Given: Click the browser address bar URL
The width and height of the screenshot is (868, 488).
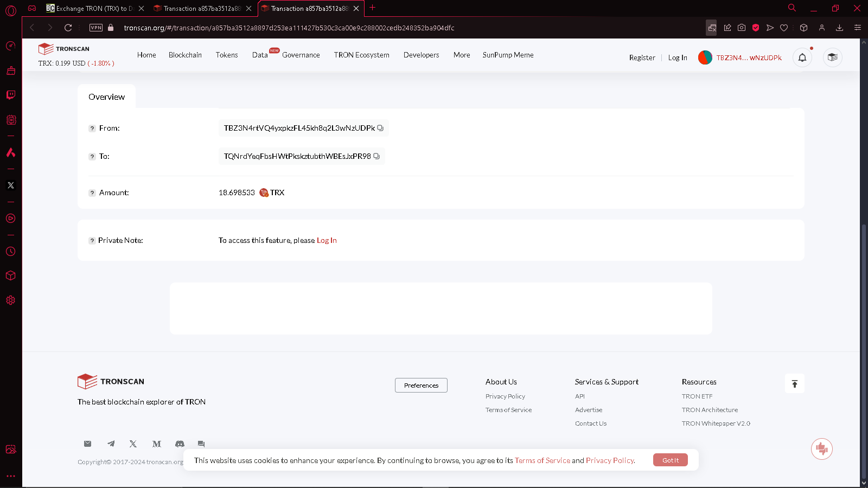Looking at the screenshot, I should pos(289,28).
